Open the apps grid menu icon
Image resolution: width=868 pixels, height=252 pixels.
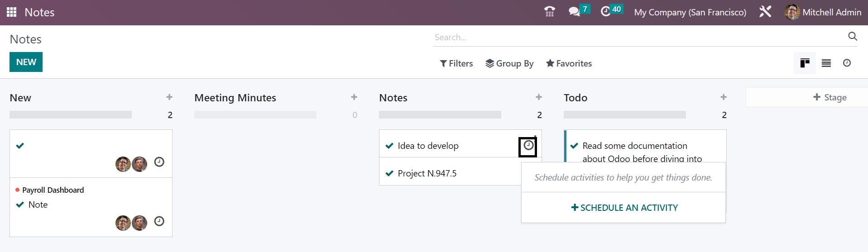(x=12, y=12)
